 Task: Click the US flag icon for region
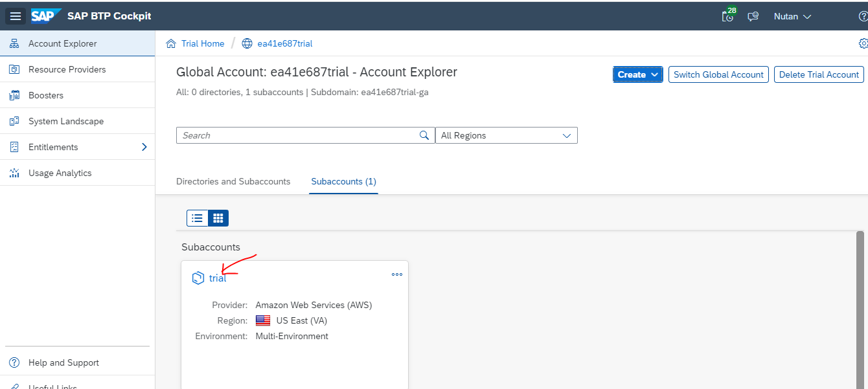pos(263,320)
